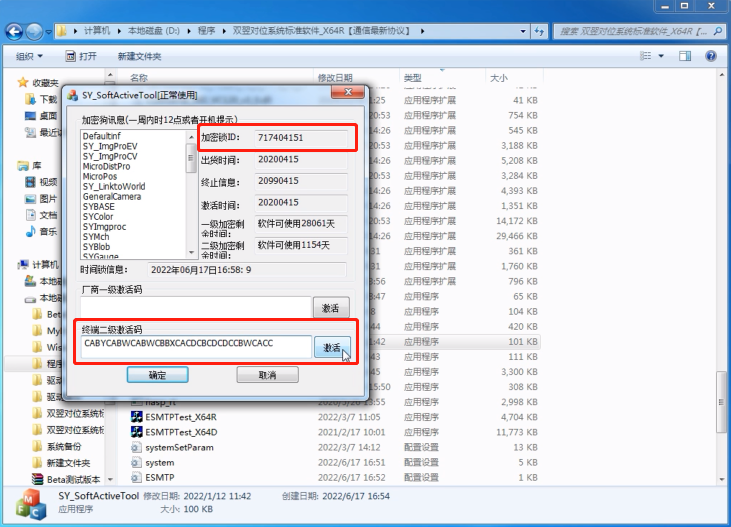Click the 终端二级激活码 text field
Image resolution: width=731 pixels, height=527 pixels.
point(195,345)
